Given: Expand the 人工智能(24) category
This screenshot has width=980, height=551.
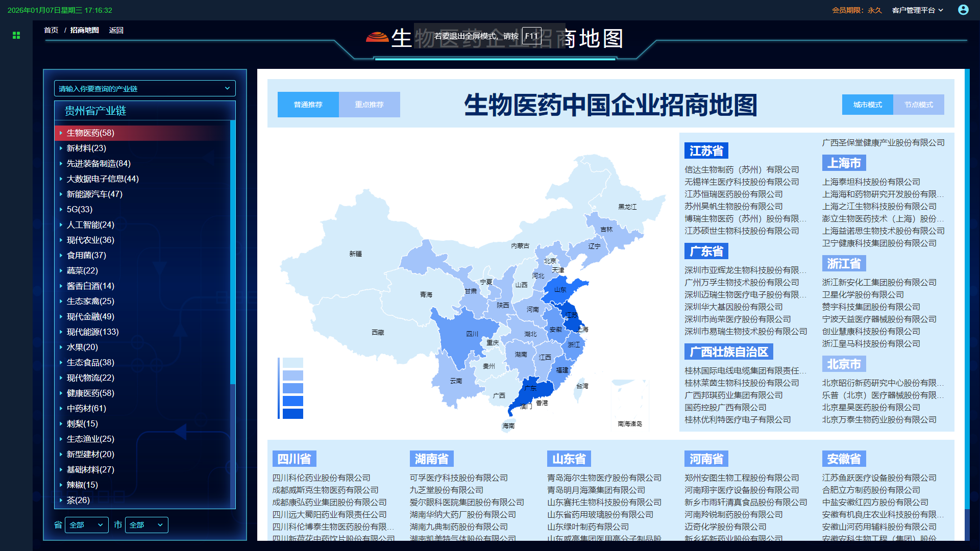Looking at the screenshot, I should [90, 224].
